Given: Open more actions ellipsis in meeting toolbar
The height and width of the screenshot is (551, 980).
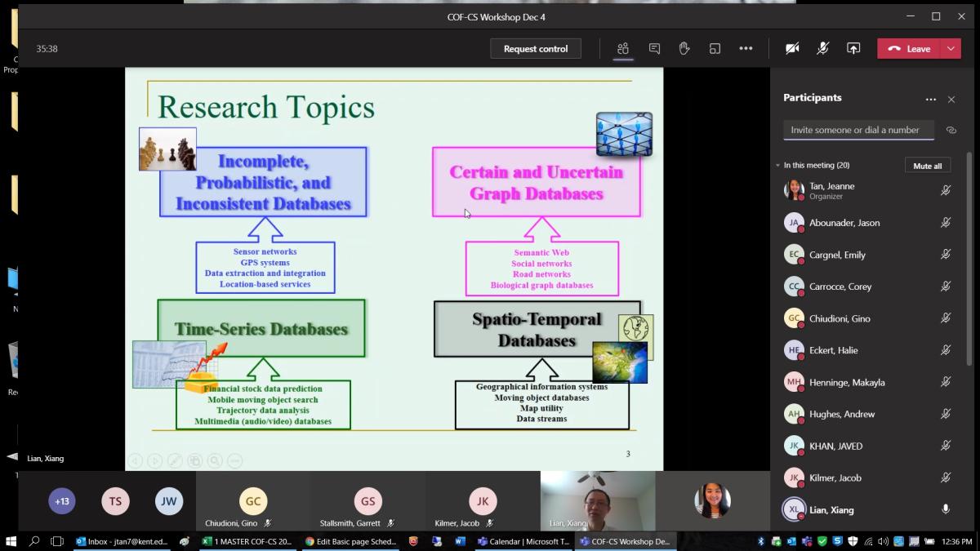Looking at the screenshot, I should pos(746,49).
